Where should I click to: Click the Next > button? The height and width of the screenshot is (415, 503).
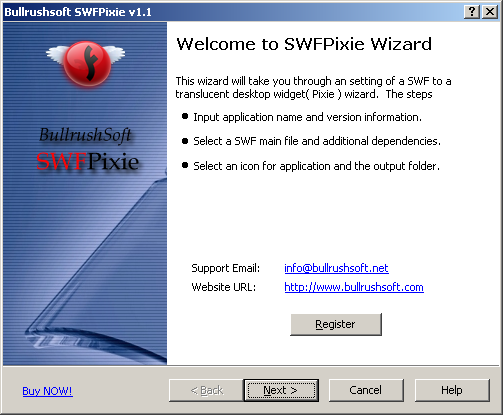point(281,390)
